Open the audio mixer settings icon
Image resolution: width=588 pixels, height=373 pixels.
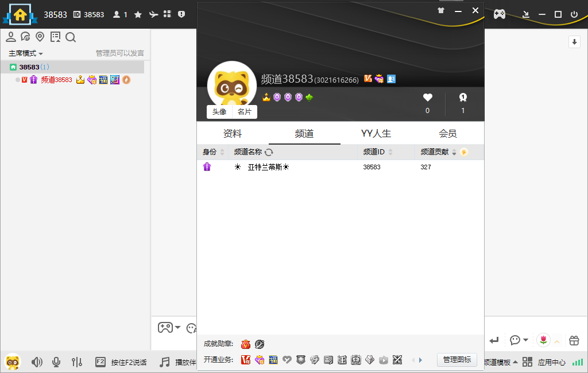pos(77,362)
